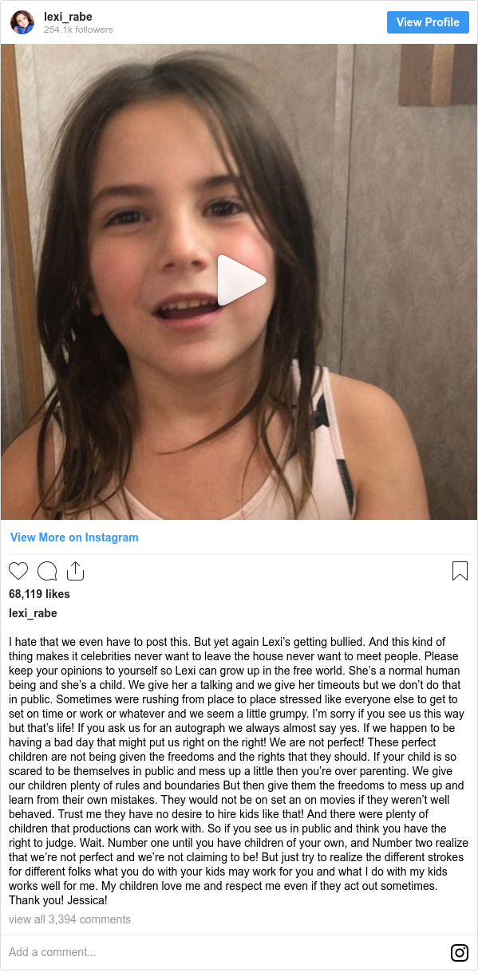Open comments via speech bubble icon
This screenshot has height=980, width=478.
pos(47,571)
